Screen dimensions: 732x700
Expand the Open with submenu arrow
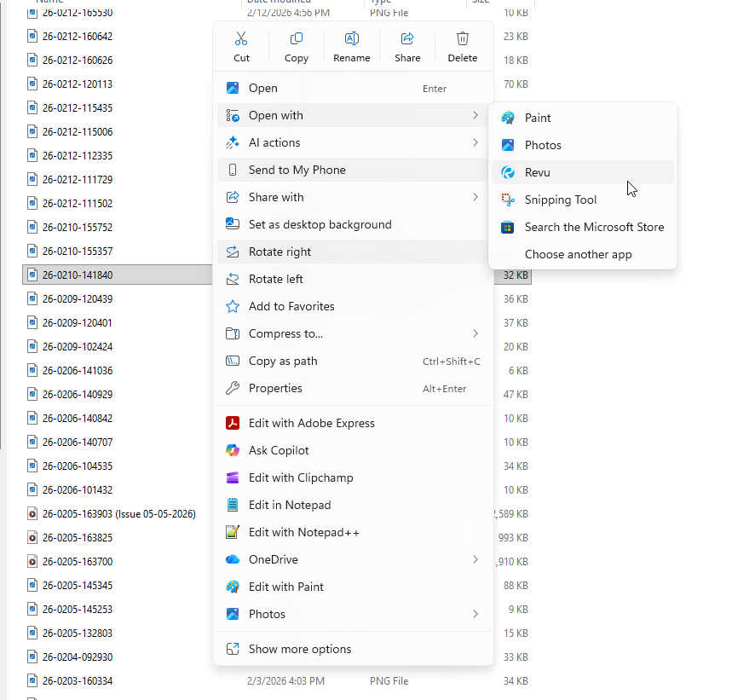click(x=476, y=115)
